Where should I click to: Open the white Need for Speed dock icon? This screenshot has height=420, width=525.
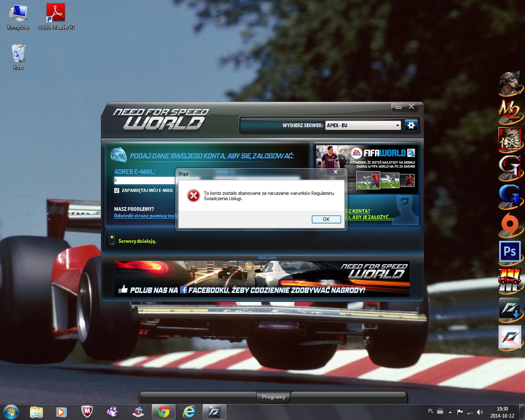point(510,338)
